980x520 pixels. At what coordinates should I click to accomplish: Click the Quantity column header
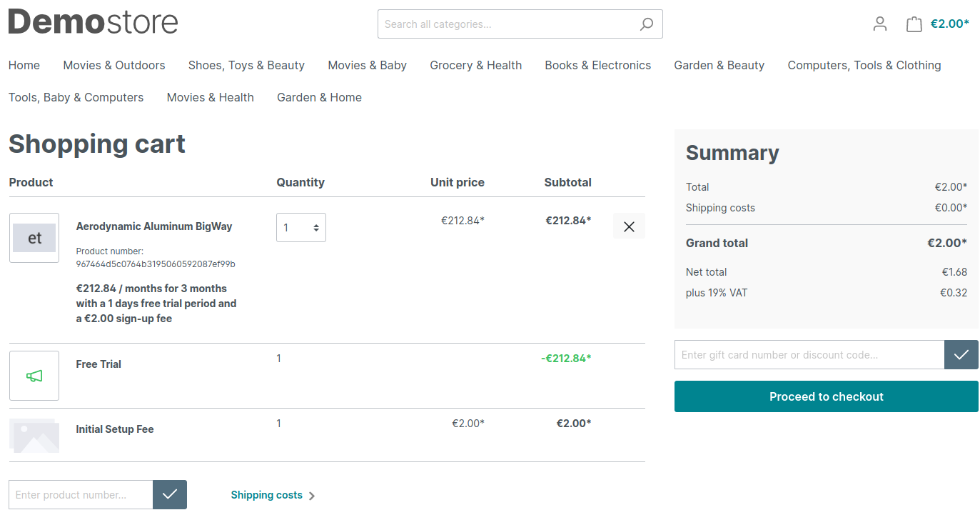coord(300,182)
